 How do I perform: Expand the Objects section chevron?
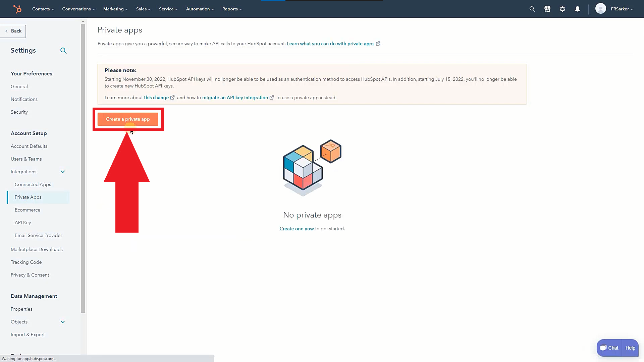(63, 322)
